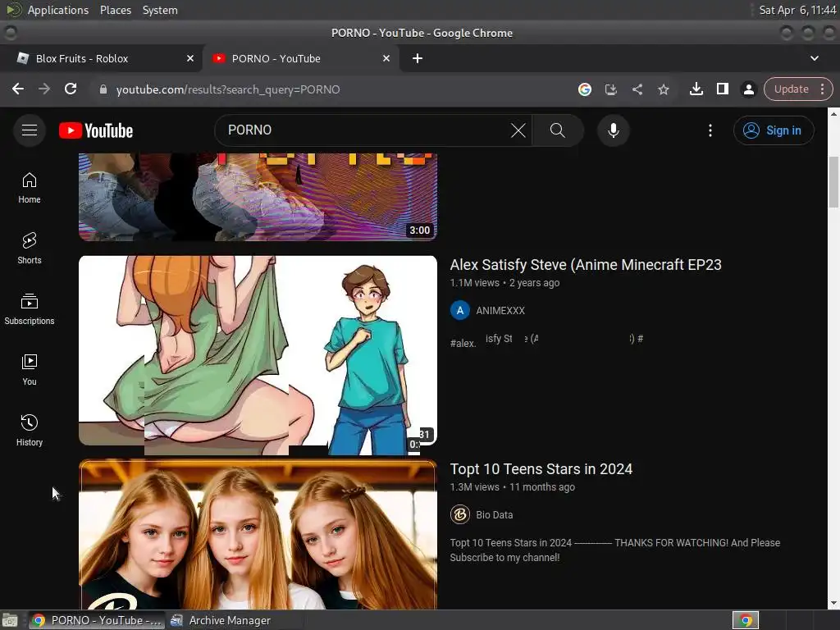Open the Bio Data channel link
Image resolution: width=840 pixels, height=630 pixels.
pyautogui.click(x=494, y=515)
